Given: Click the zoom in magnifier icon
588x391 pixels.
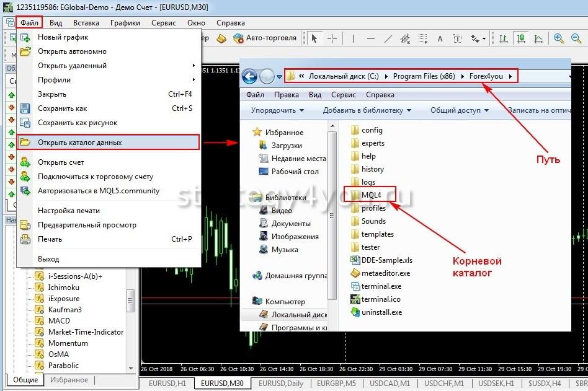Looking at the screenshot, I should point(559,38).
